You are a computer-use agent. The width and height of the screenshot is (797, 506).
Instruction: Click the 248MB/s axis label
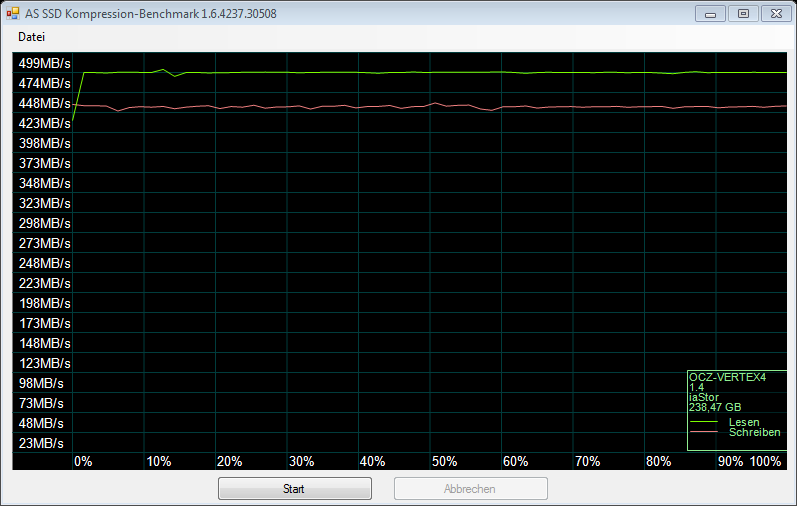tap(45, 263)
